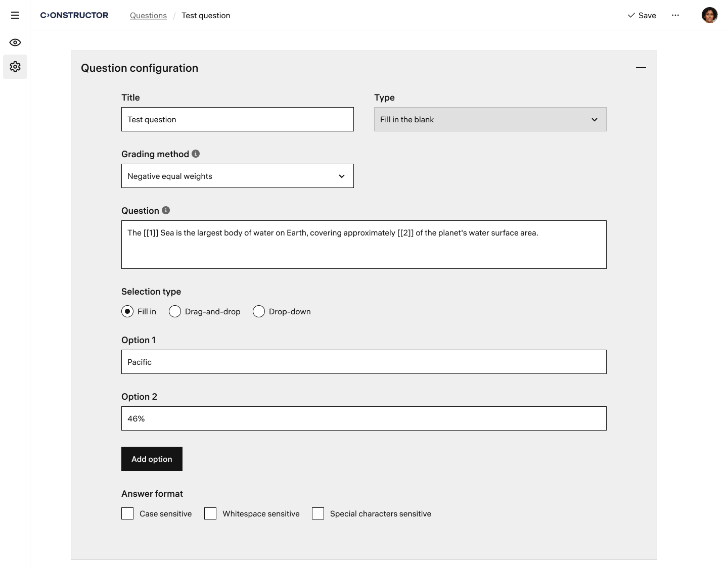The height and width of the screenshot is (568, 728).
Task: Click the Question info icon
Action: click(x=166, y=210)
